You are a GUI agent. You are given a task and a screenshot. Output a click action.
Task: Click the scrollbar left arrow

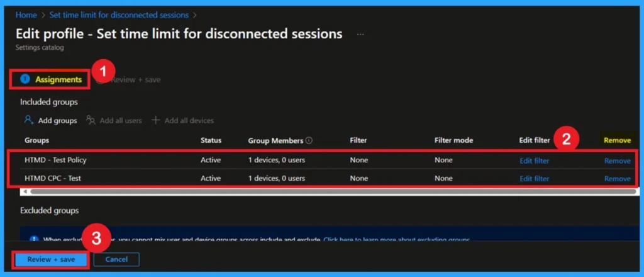click(25, 191)
